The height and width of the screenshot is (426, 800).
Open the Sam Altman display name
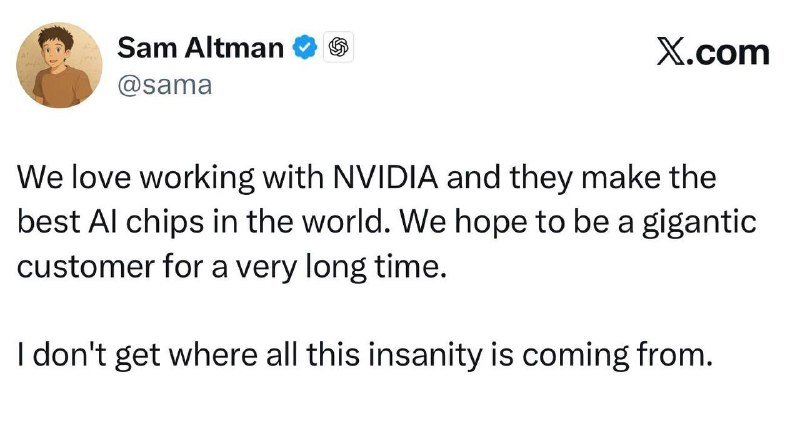[200, 47]
